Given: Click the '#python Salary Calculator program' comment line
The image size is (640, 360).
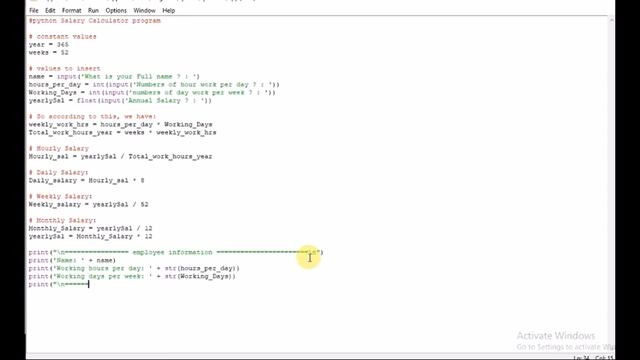Looking at the screenshot, I should (x=95, y=21).
